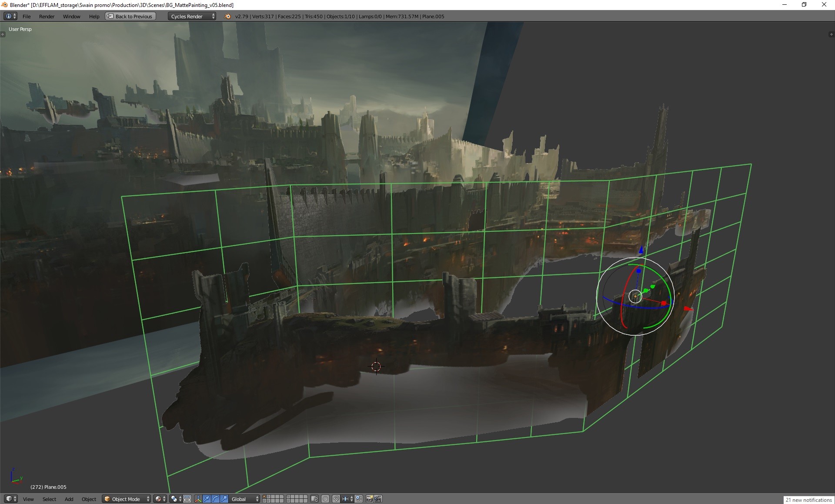This screenshot has width=835, height=504.
Task: Click the Lamps:0/0 statistic
Action: click(x=370, y=17)
